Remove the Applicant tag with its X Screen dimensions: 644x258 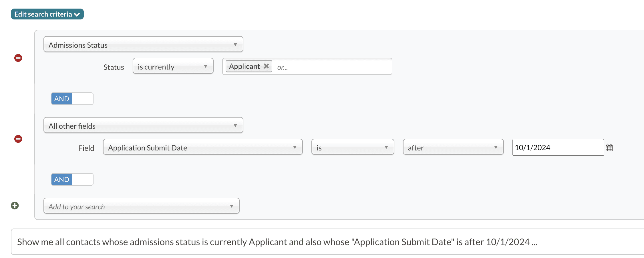tap(266, 66)
